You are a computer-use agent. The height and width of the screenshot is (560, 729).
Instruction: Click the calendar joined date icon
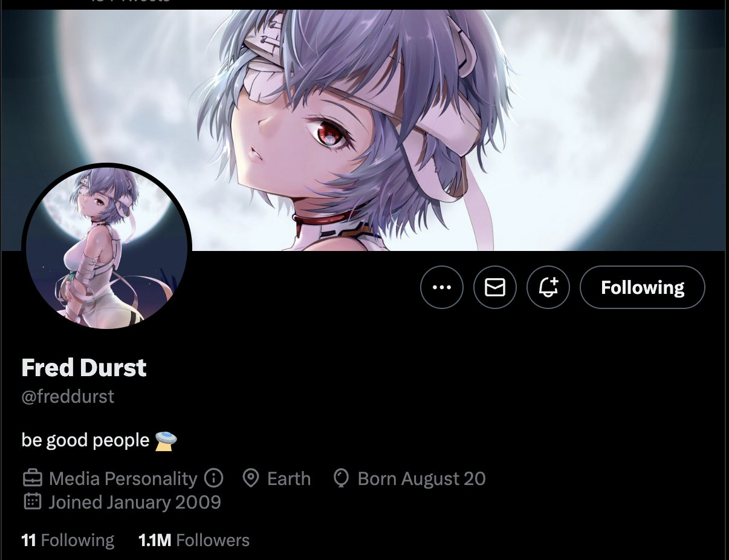click(33, 501)
